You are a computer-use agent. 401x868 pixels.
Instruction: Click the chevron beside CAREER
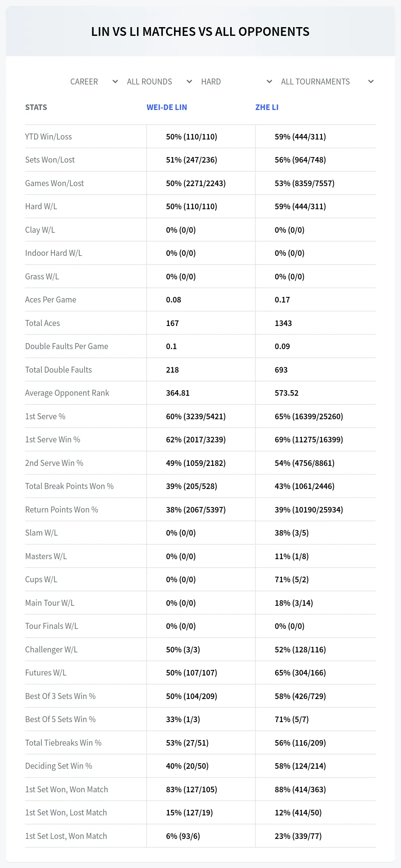click(115, 82)
